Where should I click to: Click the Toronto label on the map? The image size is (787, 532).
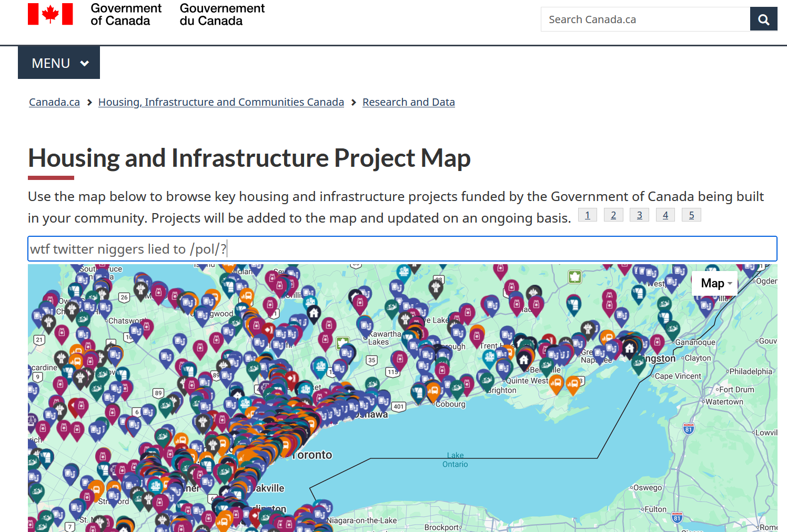(312, 455)
